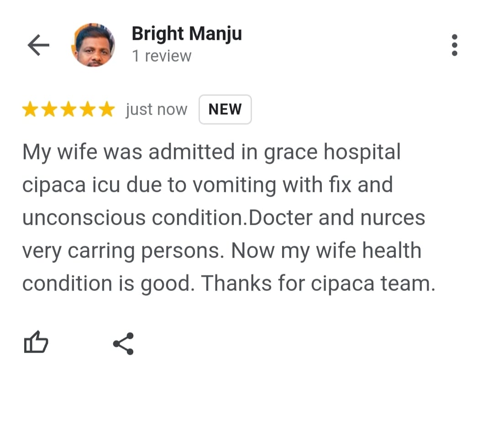The width and height of the screenshot is (493, 448).
Task: Open Bright Manju's profile picture
Action: click(93, 45)
